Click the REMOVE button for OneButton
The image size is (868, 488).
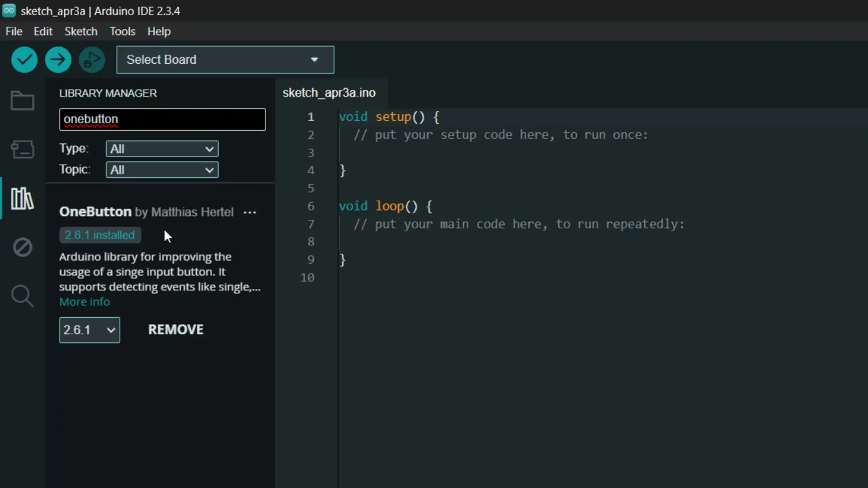pos(176,330)
